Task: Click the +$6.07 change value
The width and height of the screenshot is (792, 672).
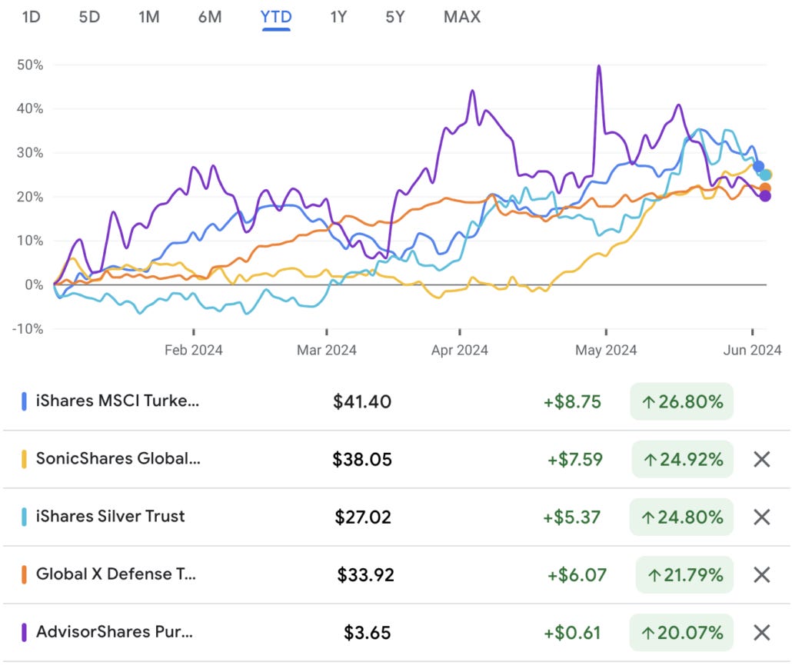Action: [577, 574]
